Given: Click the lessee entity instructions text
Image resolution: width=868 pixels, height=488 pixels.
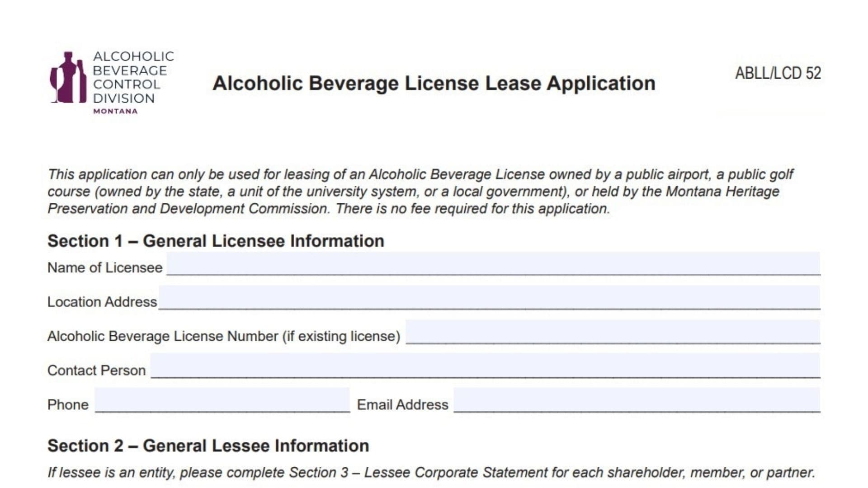Looking at the screenshot, I should pyautogui.click(x=434, y=473).
